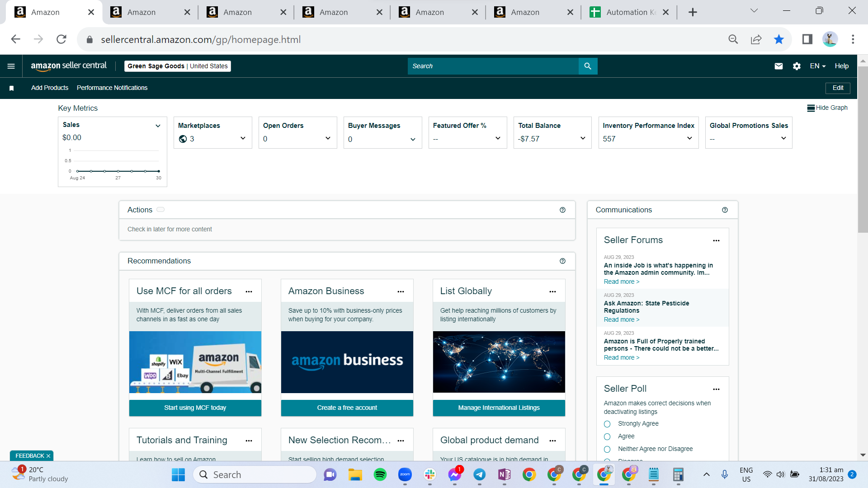Screen dimensions: 868x488
Task: Open the browser zoom magnifier icon
Action: pos(733,39)
